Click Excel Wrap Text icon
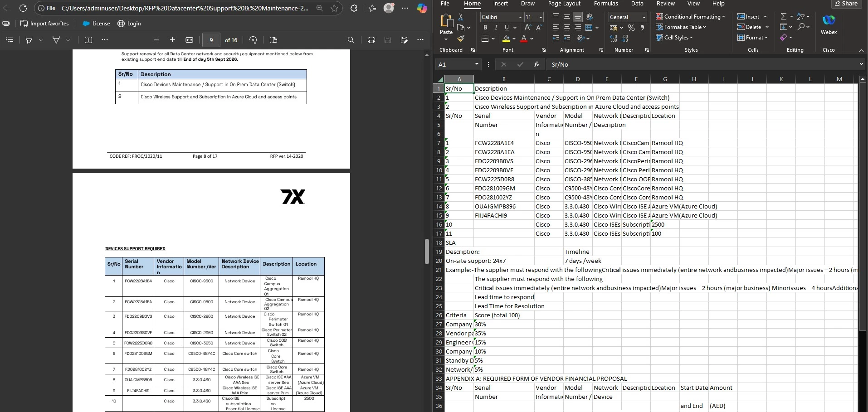Image resolution: width=868 pixels, height=412 pixels. coord(590,17)
